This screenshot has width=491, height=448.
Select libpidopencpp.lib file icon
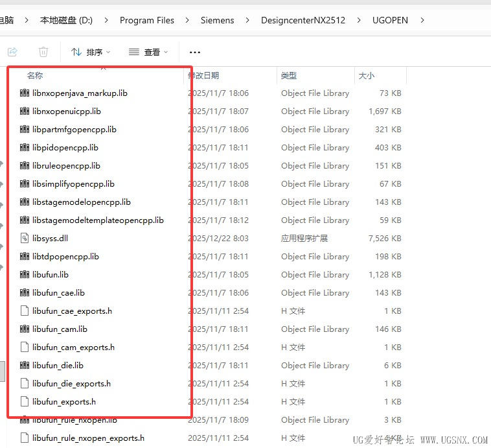(25, 148)
